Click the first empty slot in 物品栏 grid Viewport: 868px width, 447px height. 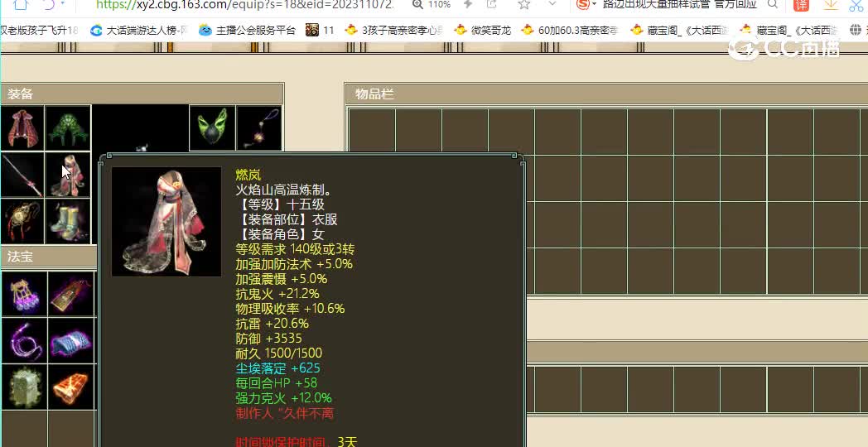click(371, 132)
